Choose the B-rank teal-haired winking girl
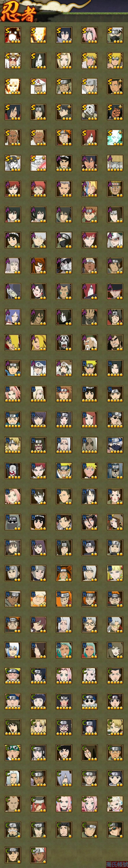Screen dimensions: 128x868 (64, 650)
